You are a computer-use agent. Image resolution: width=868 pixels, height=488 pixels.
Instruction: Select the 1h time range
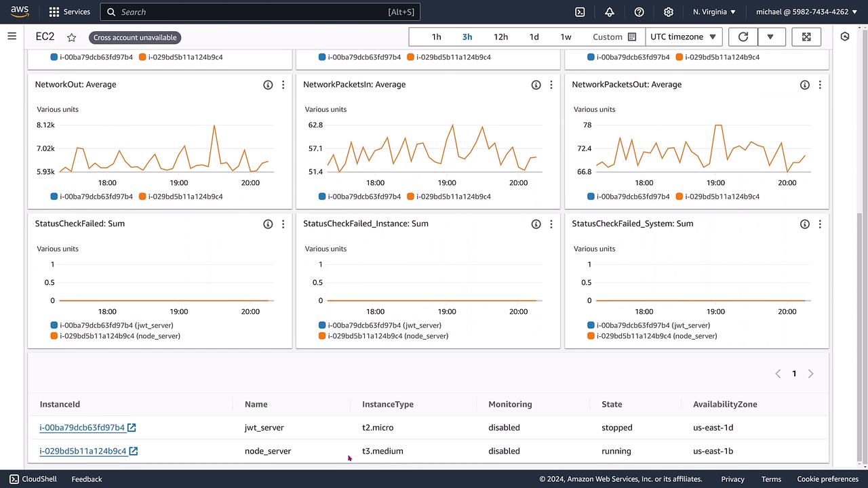[x=436, y=37]
